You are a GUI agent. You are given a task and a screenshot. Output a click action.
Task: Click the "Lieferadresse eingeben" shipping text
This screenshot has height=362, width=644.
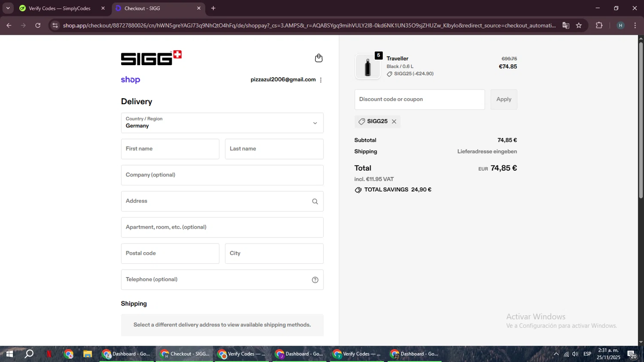point(487,152)
